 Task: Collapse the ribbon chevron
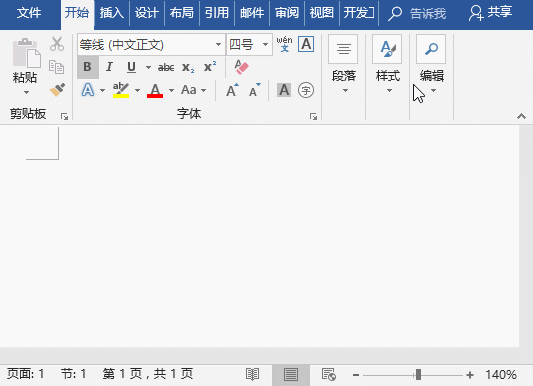(x=521, y=117)
